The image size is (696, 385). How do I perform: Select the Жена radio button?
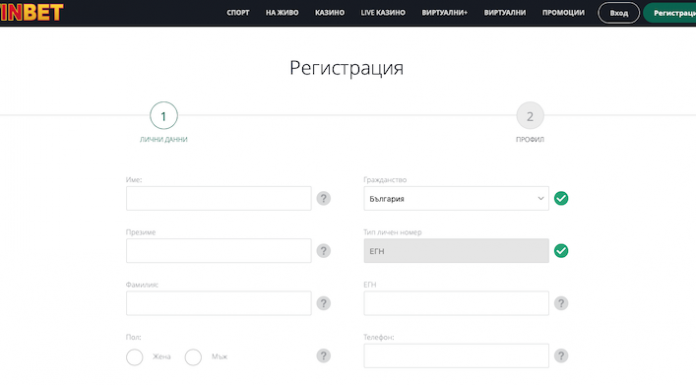point(134,357)
